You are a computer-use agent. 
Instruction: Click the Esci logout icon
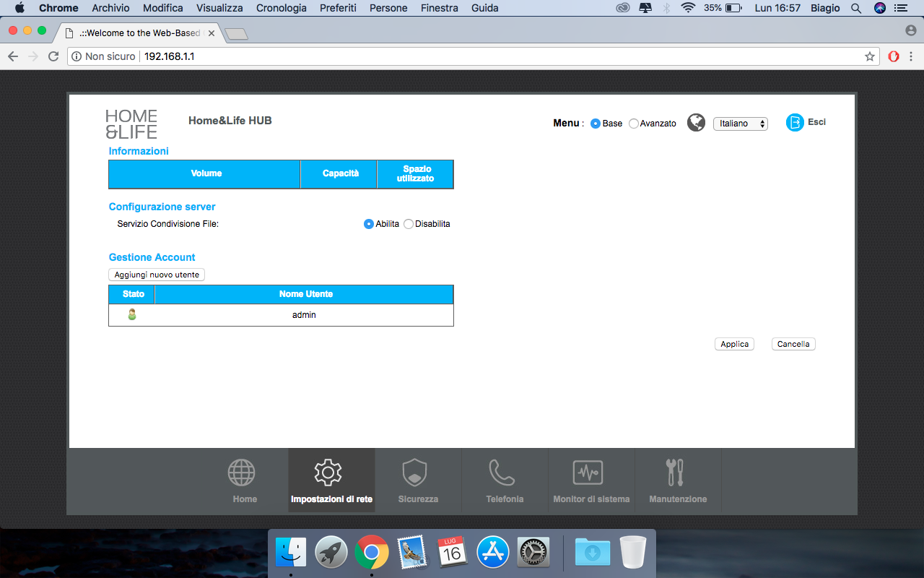point(795,123)
